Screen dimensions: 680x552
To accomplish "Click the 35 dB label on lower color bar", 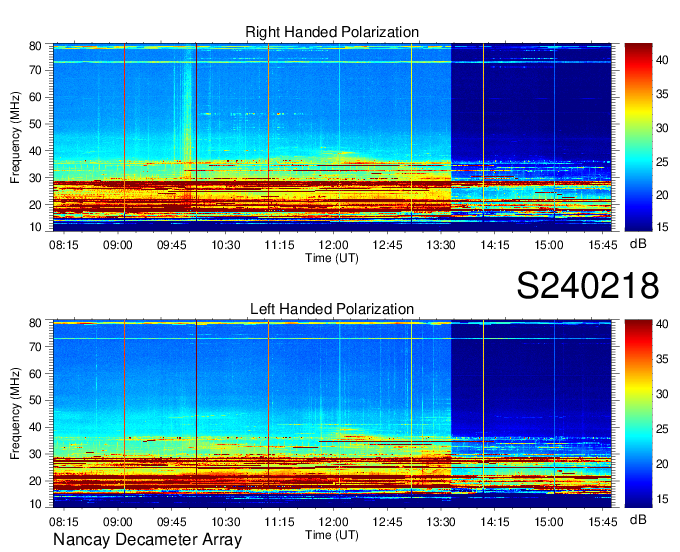I will click(662, 359).
